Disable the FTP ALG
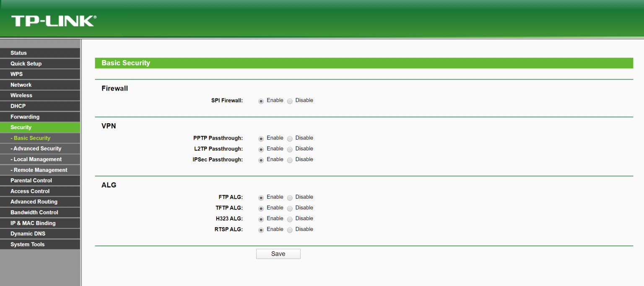The image size is (644, 286). tap(290, 197)
